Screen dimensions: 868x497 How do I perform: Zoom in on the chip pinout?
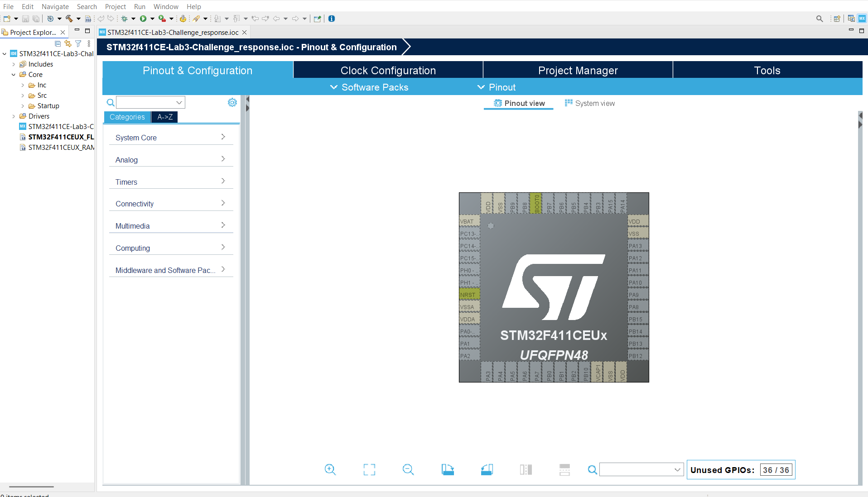[x=330, y=470]
